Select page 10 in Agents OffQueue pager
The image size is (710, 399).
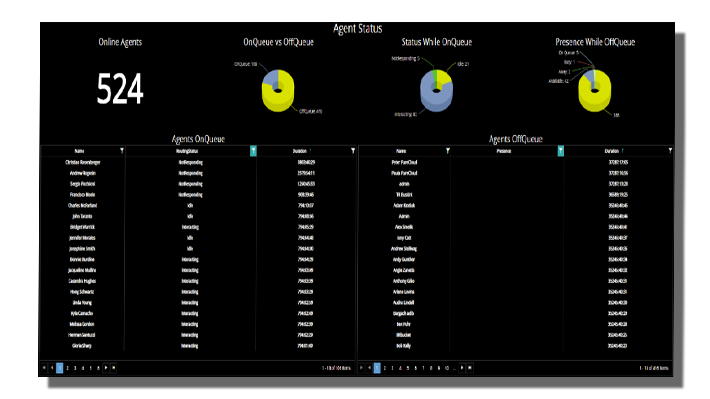pyautogui.click(x=447, y=368)
